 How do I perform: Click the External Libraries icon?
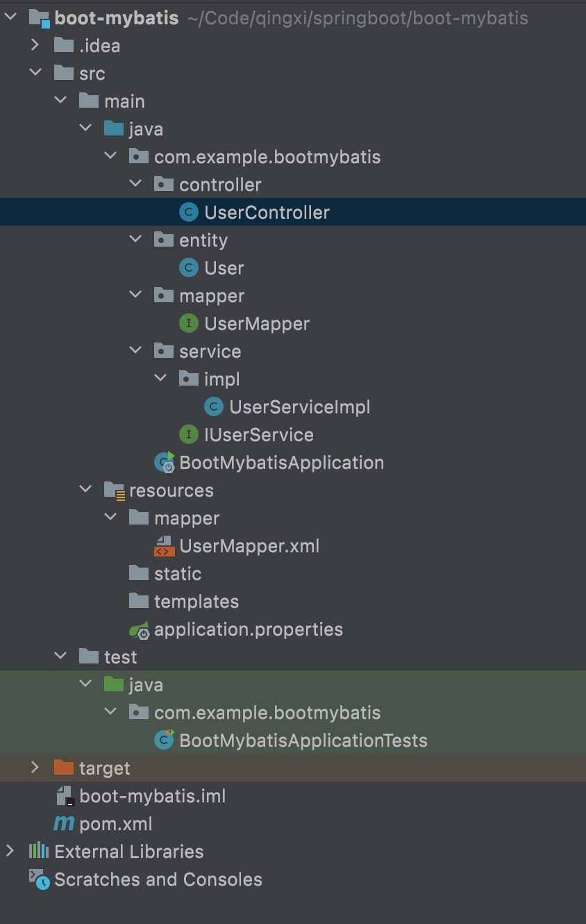[39, 852]
